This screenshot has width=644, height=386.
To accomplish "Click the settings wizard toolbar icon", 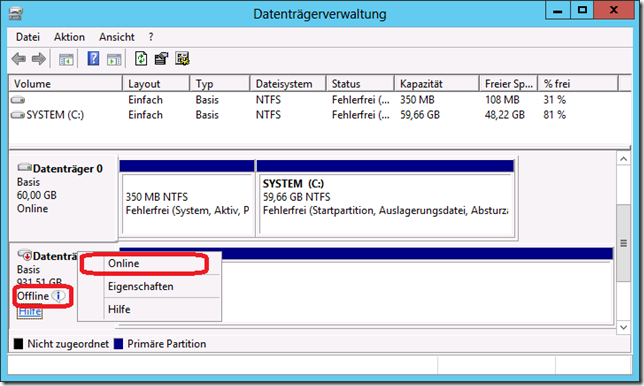I will pos(182,59).
